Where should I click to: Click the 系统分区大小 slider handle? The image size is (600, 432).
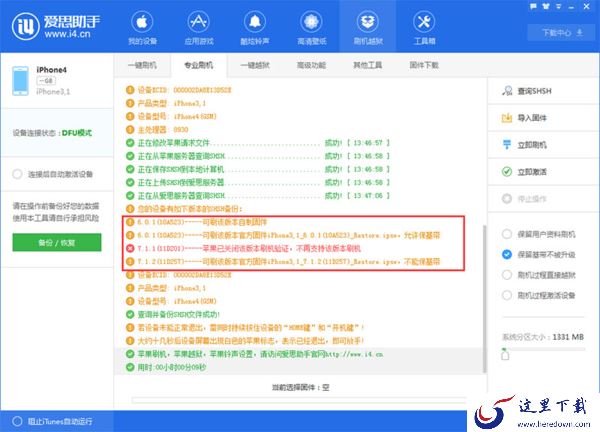point(505,354)
